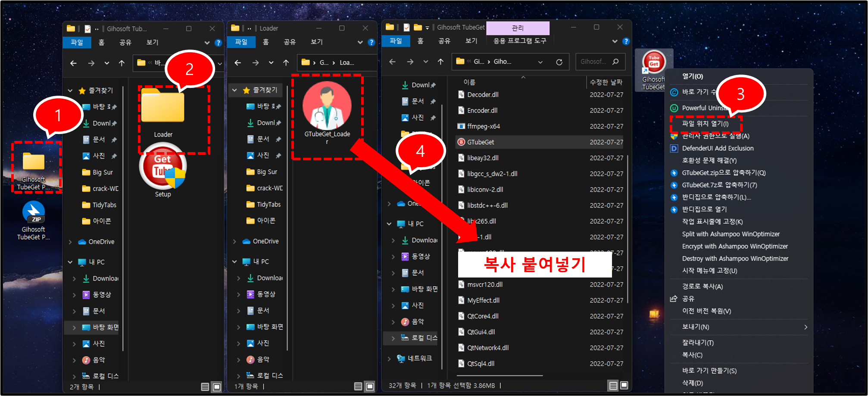This screenshot has height=396, width=868.
Task: Click the address bar in Loader window
Action: point(337,63)
